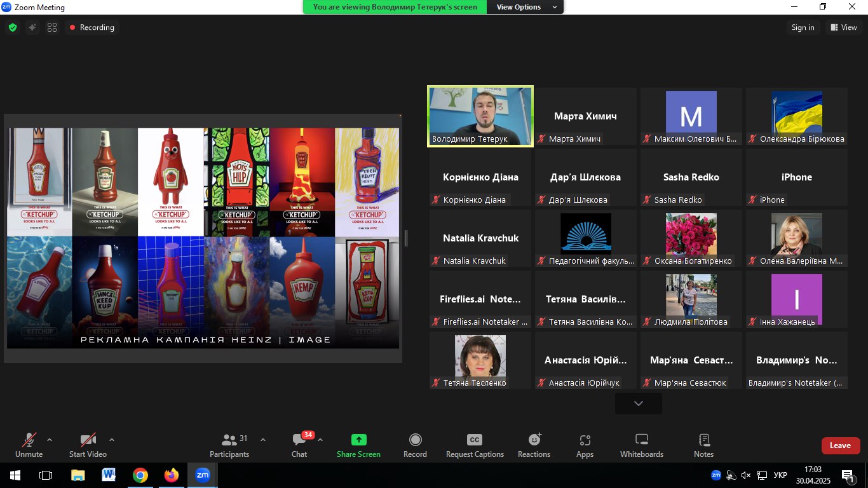Click the 'iPhone' participant name

(797, 177)
